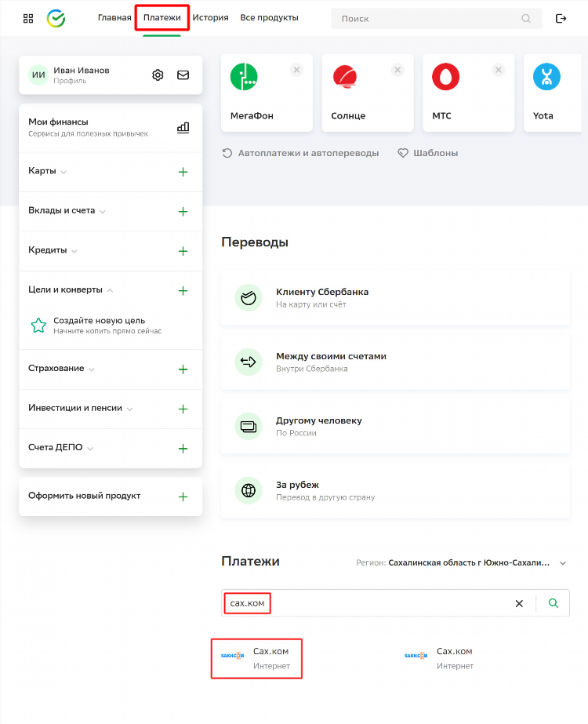Expand the Кредиты chevron
Image resolution: width=588 pixels, height=724 pixels.
(x=74, y=252)
